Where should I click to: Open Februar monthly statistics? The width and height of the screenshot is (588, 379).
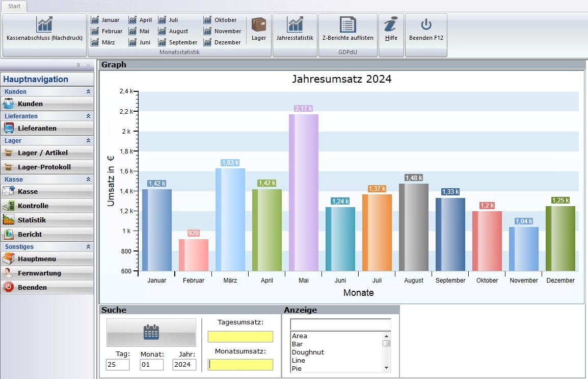107,31
